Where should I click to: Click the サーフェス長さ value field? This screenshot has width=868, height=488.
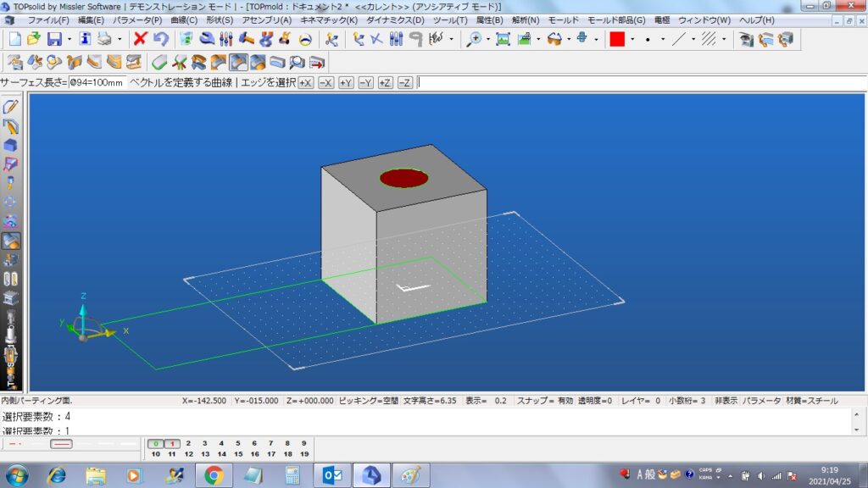[x=97, y=82]
